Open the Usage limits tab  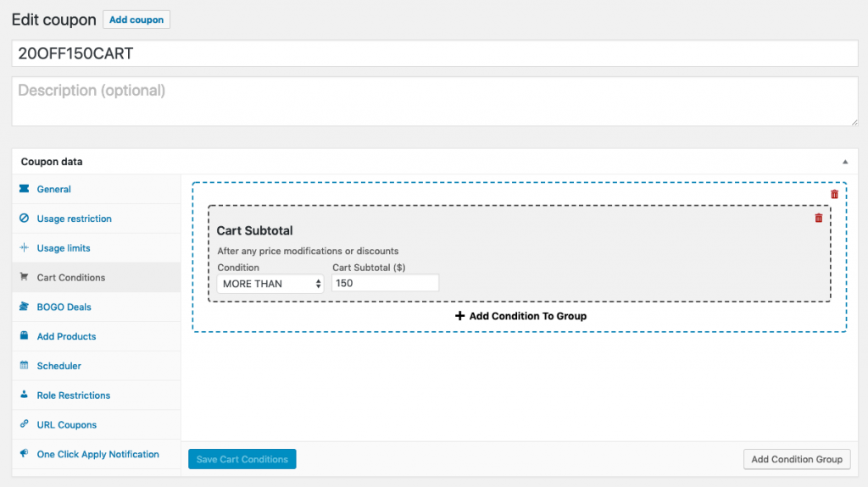coord(63,248)
